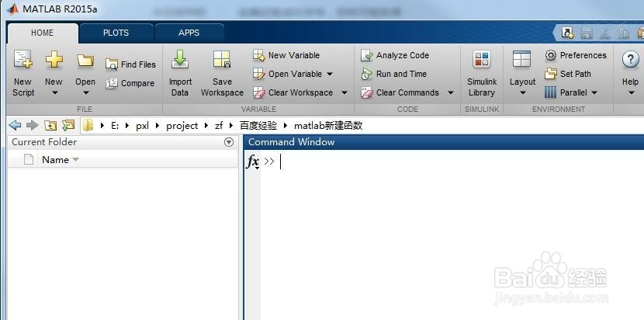This screenshot has height=320, width=644.
Task: Switch to the APPS tab
Action: tap(189, 33)
